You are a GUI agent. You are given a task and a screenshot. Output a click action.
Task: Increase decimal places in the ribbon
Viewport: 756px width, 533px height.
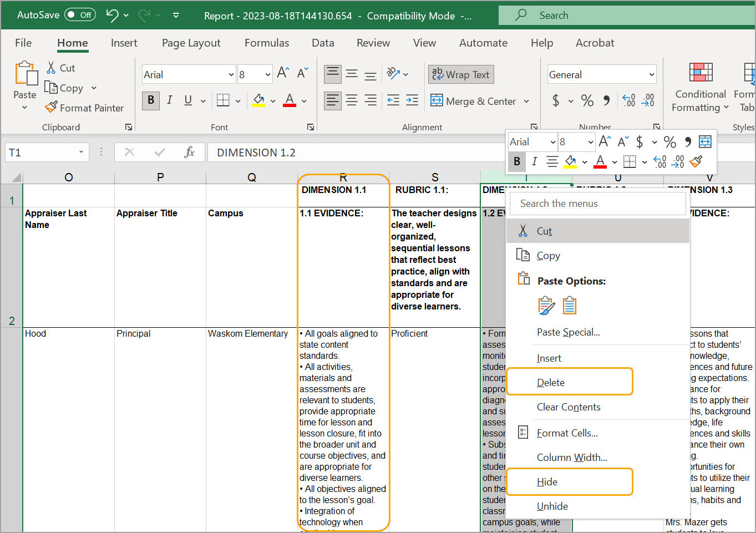point(628,100)
